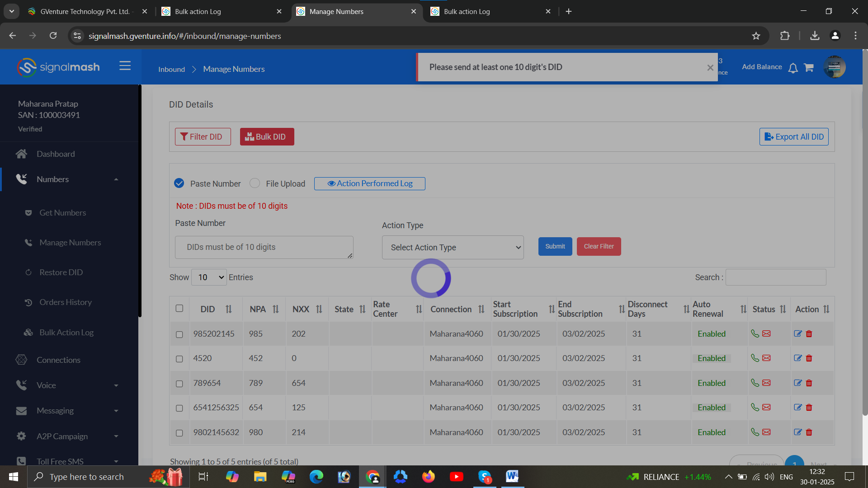Click message icon for DID 4520

coord(766,358)
